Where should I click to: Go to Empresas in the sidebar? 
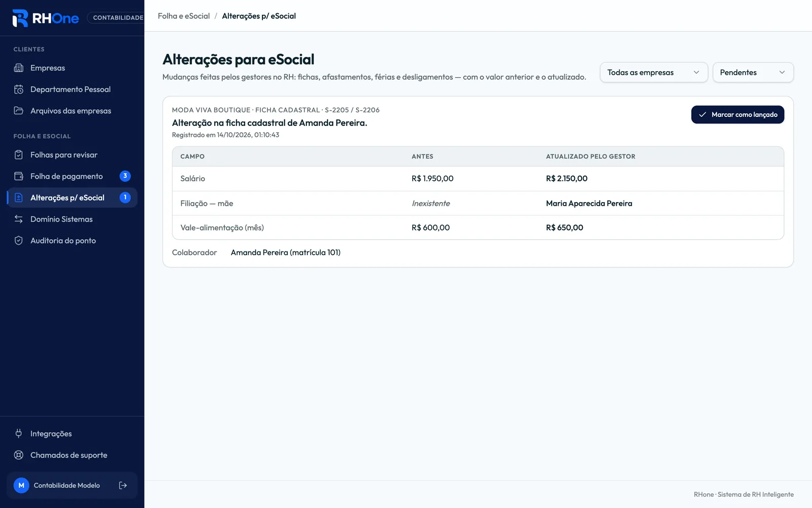[72, 68]
